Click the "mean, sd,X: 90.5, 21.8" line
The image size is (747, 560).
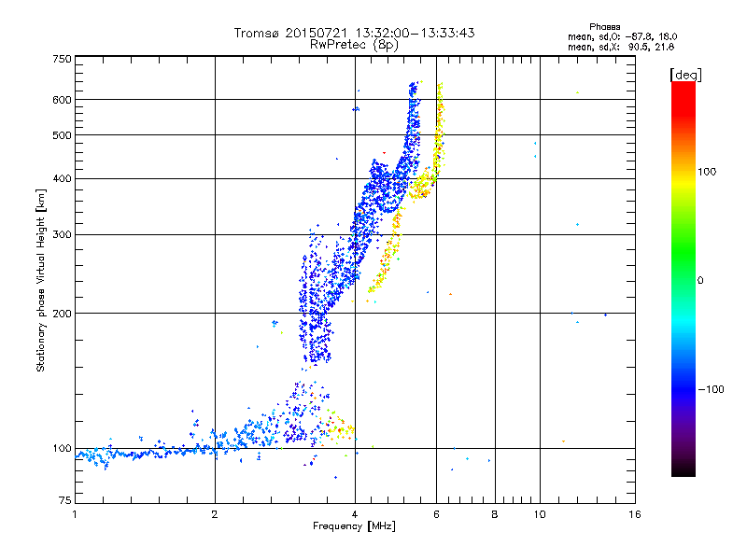[621, 47]
